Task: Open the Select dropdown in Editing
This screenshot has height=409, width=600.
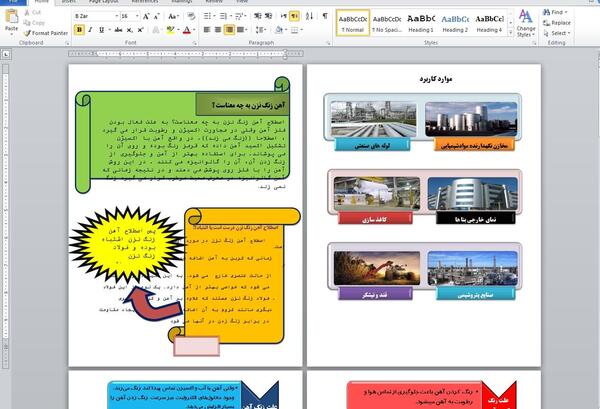Action: pyautogui.click(x=557, y=33)
